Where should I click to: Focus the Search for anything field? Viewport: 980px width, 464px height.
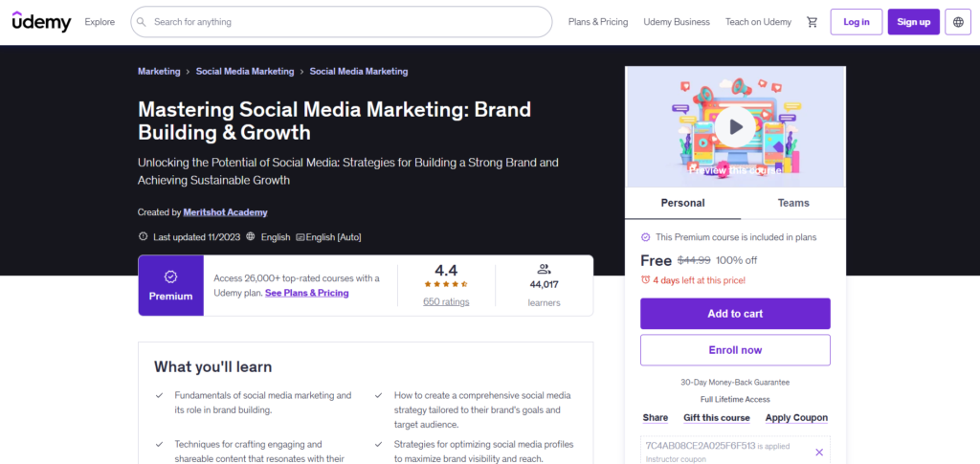tap(342, 22)
